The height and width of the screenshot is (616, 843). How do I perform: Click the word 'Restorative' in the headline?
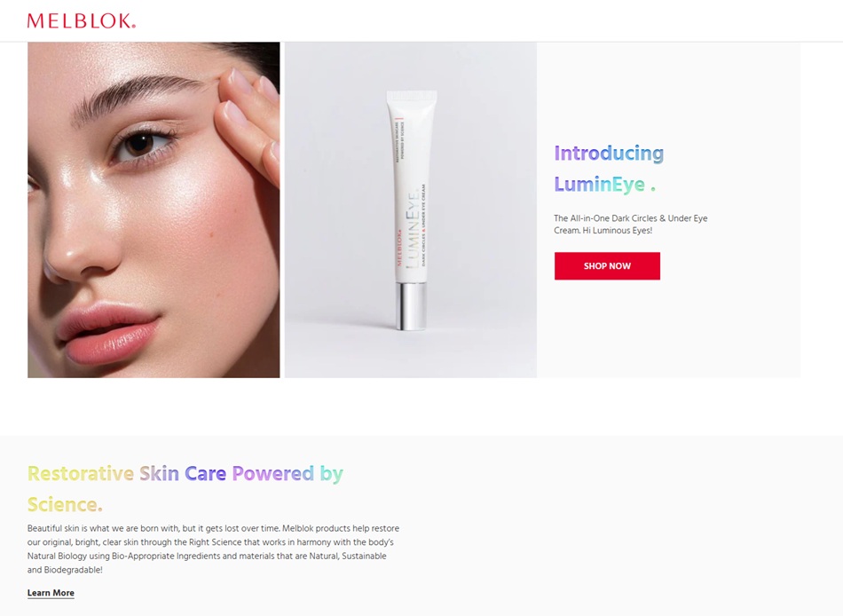[x=81, y=474]
